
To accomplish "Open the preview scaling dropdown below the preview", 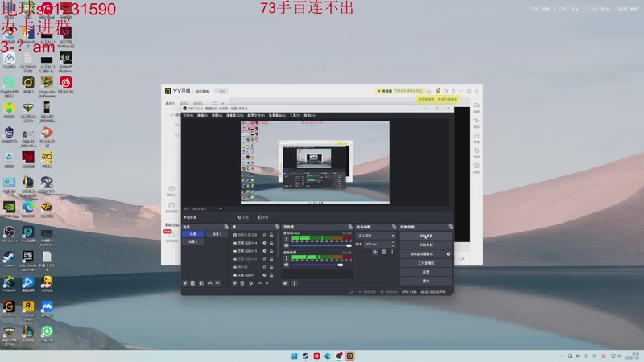I will (221, 208).
